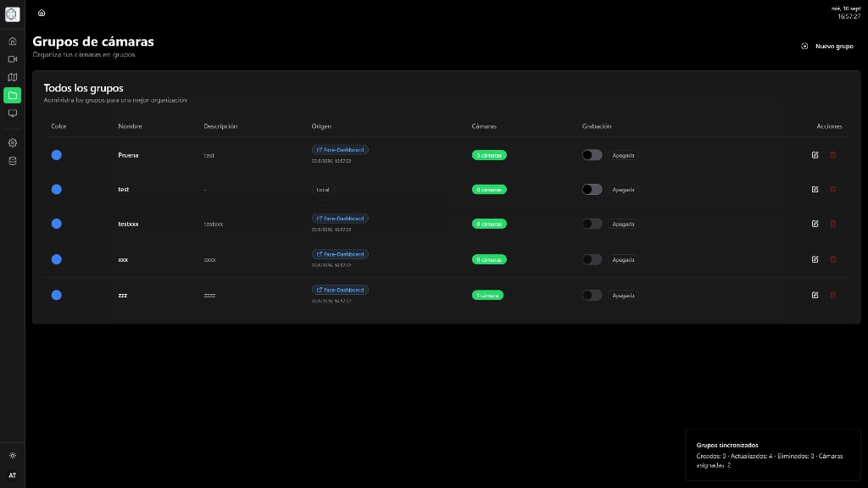The width and height of the screenshot is (868, 488).
Task: Open Face-Dashboard link in the zzz row
Action: (340, 290)
